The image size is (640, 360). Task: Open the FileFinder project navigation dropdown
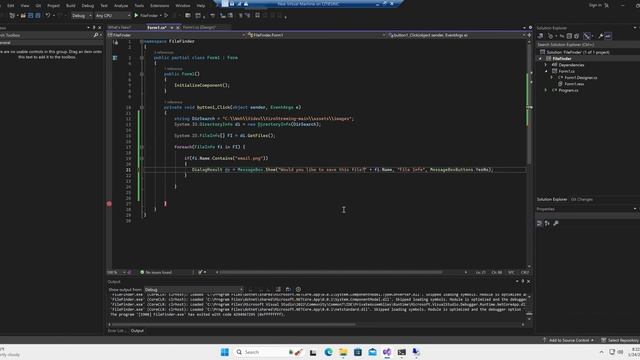click(x=177, y=35)
